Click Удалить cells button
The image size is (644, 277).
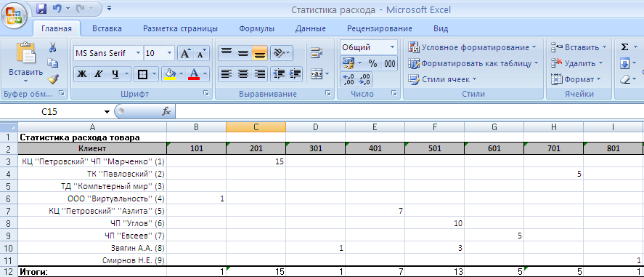576,63
